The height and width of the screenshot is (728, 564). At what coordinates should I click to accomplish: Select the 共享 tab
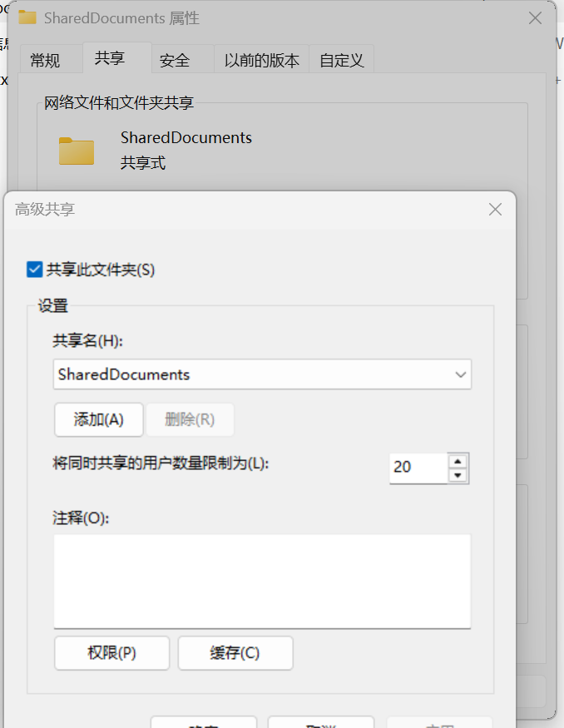[110, 58]
